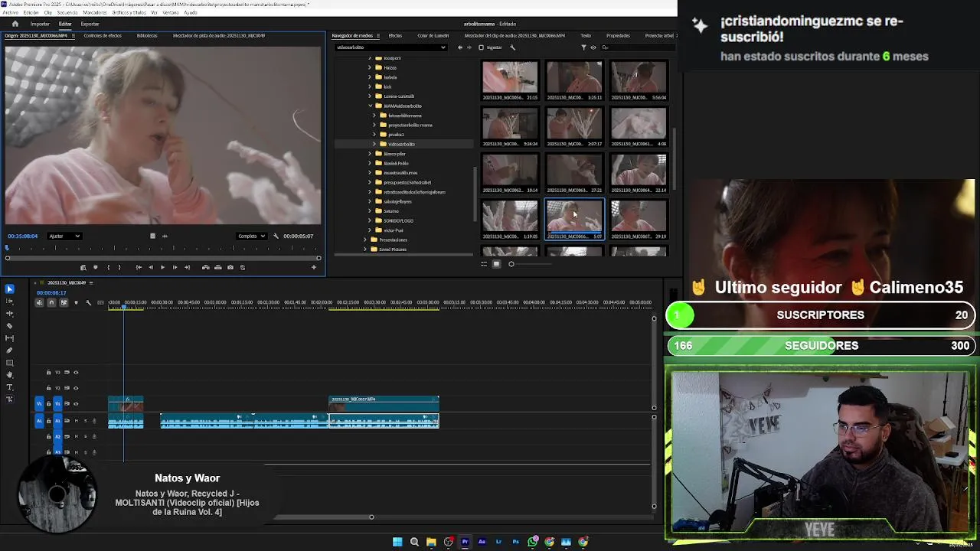Expand the Saved Pictures folder

click(x=365, y=249)
